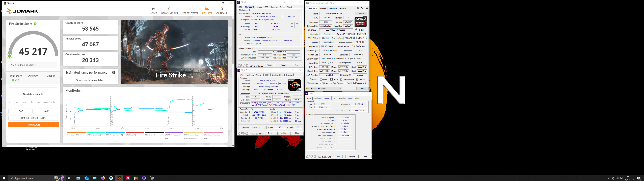
Task: Switch to the Advanced tab in GPU-Z
Action: click(333, 9)
